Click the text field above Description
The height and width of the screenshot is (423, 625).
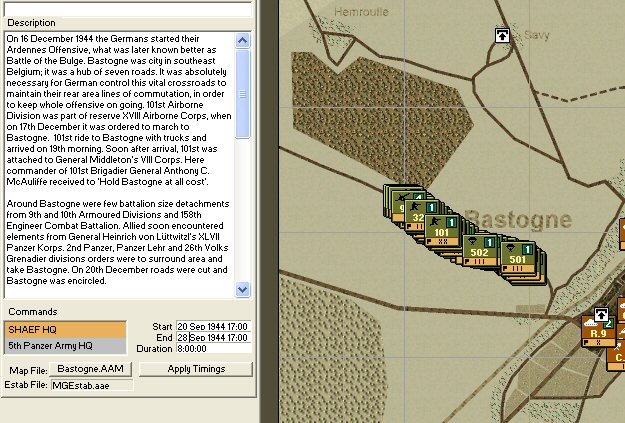pyautogui.click(x=128, y=9)
